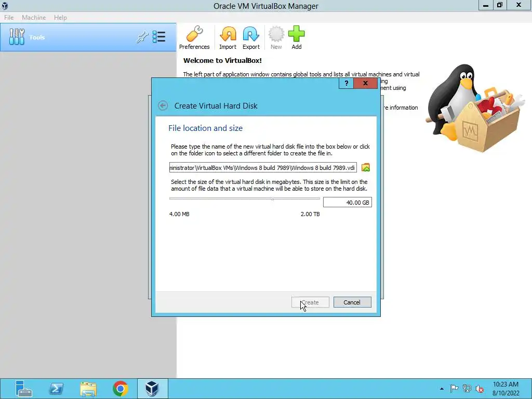Click the muted volume tray icon
This screenshot has height=399, width=532.
480,389
